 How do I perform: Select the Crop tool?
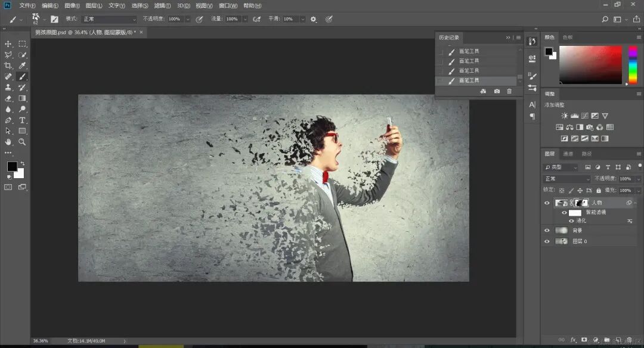point(8,66)
